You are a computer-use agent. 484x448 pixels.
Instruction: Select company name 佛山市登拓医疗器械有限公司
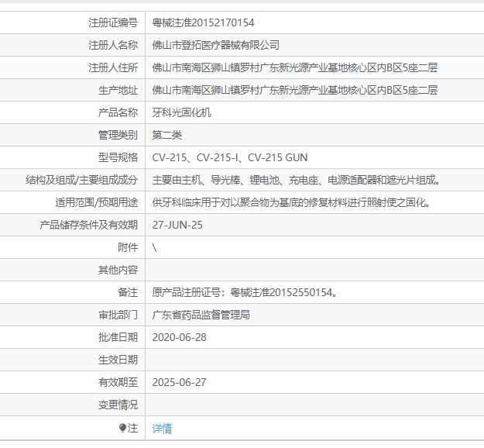pos(216,45)
